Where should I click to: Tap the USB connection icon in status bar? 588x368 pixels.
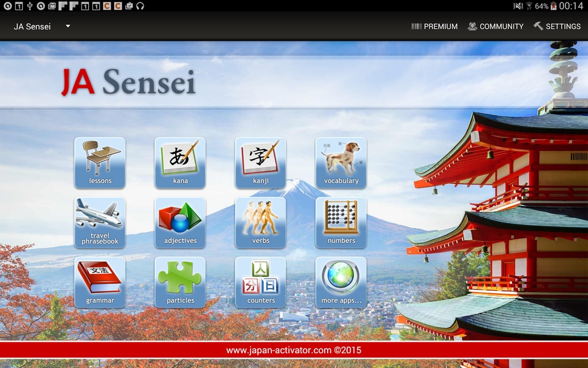click(x=30, y=6)
